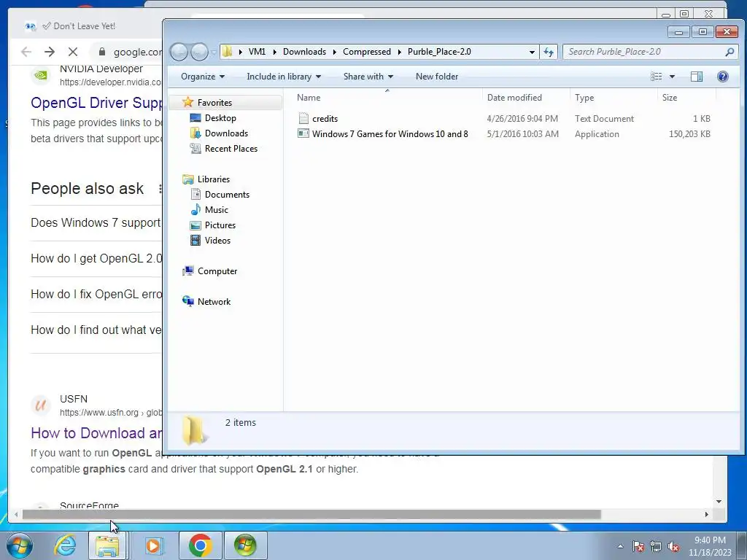Open Windows Explorer taskbar button
This screenshot has height=560, width=747.
[x=108, y=545]
